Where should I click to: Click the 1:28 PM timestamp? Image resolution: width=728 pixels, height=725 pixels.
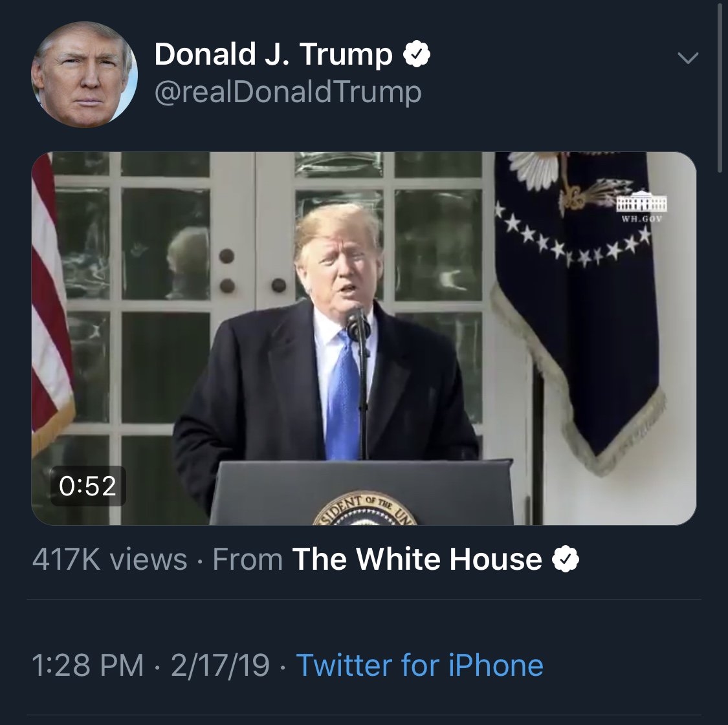pos(87,665)
